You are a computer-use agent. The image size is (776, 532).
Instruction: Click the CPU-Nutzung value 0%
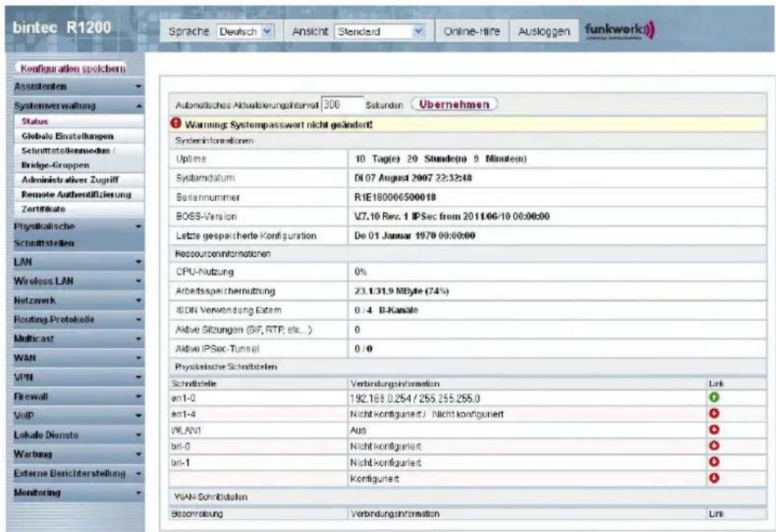click(361, 272)
